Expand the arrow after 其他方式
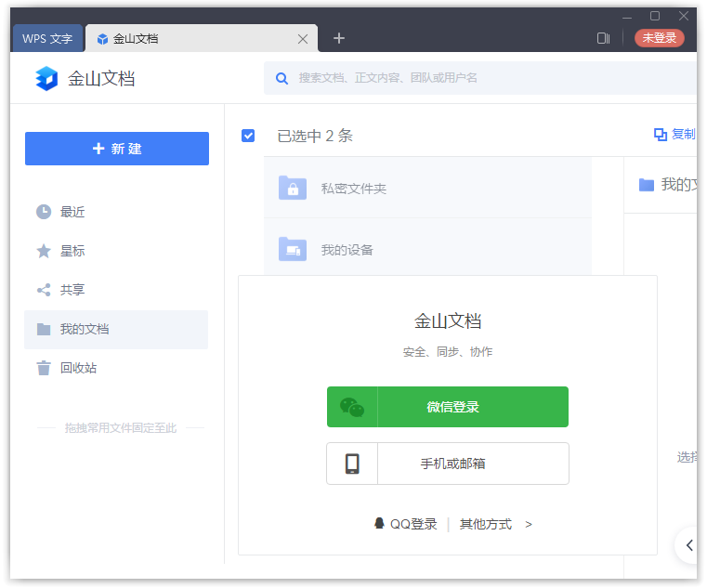This screenshot has height=588, width=707. pos(529,525)
